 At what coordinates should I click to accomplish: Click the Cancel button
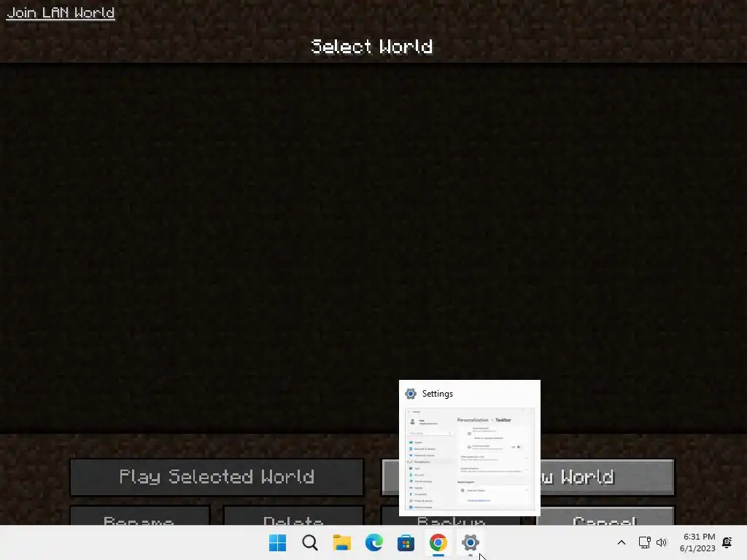(x=605, y=516)
